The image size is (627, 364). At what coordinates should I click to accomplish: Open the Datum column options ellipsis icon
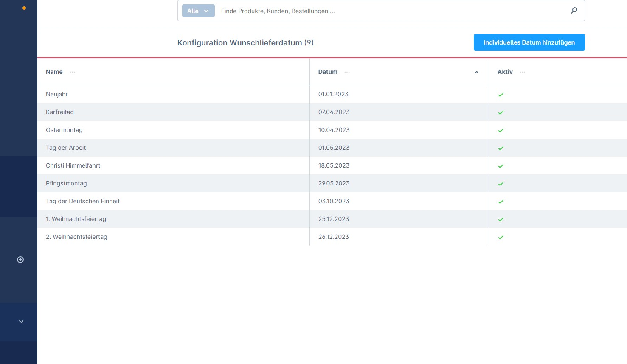point(347,72)
